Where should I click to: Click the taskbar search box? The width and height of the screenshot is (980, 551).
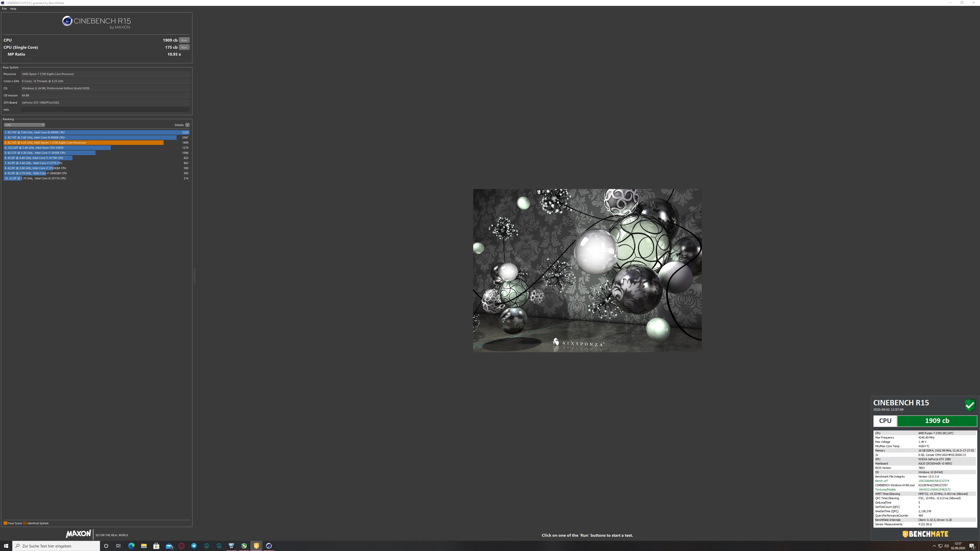click(x=56, y=546)
